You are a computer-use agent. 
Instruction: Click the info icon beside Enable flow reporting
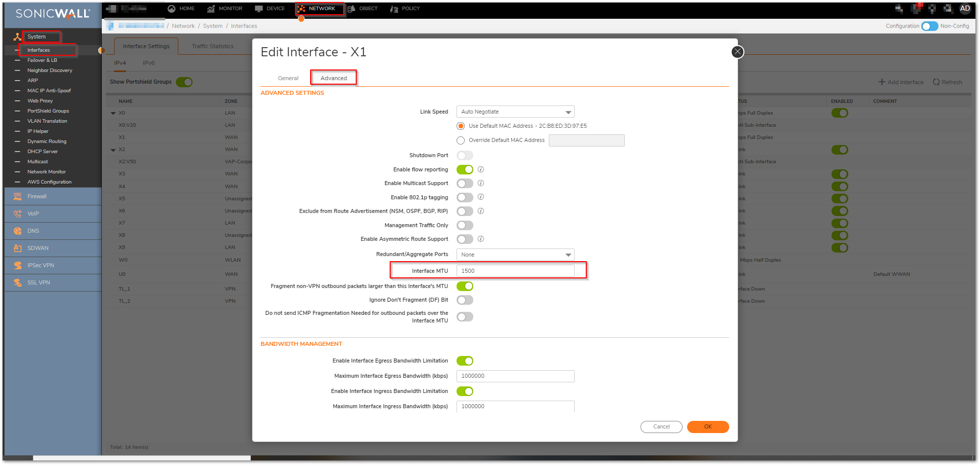coord(481,169)
